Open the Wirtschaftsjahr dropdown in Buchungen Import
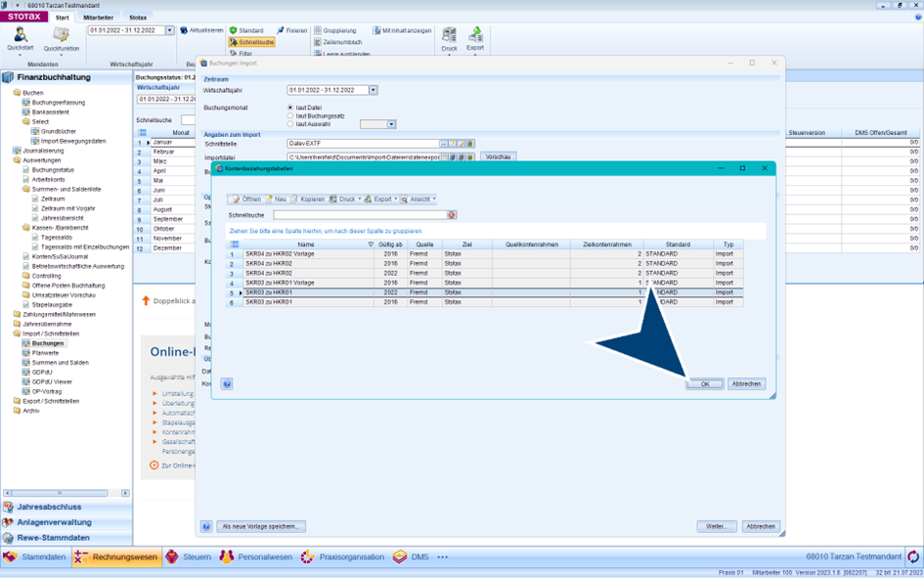The height and width of the screenshot is (578, 924). click(373, 90)
